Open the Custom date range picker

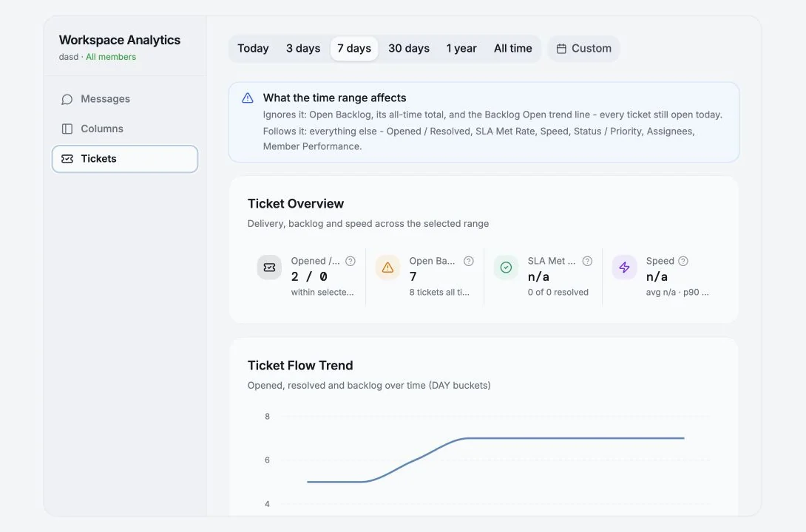click(x=583, y=48)
